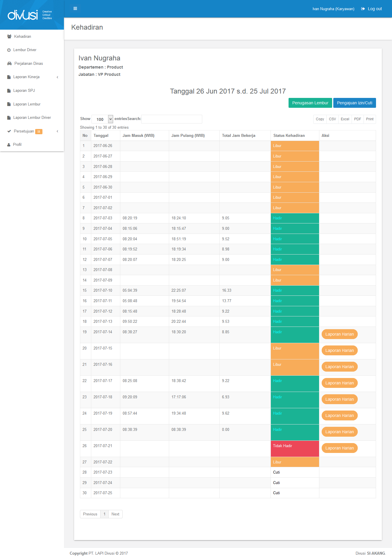
Task: Click the Pengajuan Izin/Cuti button
Action: (x=355, y=103)
